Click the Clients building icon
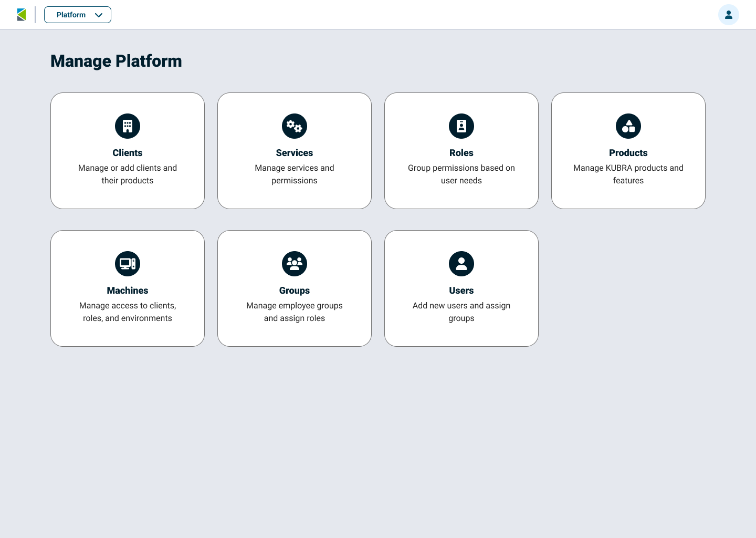The height and width of the screenshot is (538, 756). [128, 126]
